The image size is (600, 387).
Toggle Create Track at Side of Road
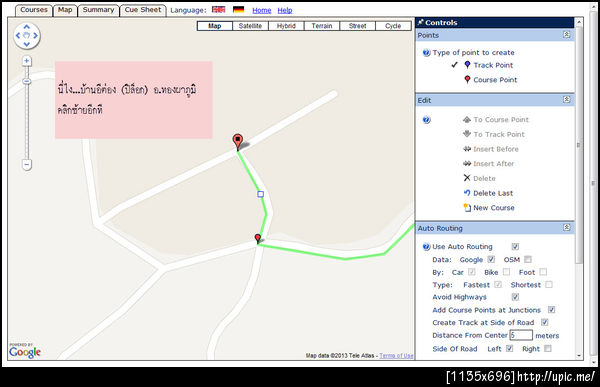(545, 322)
